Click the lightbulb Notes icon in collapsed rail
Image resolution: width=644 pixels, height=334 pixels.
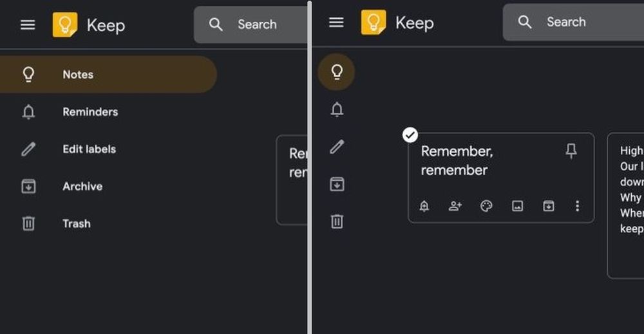(x=336, y=72)
